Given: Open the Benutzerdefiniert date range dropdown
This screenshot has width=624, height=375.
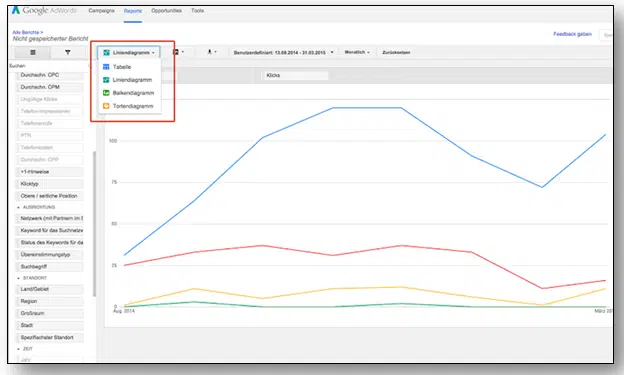Looking at the screenshot, I should (x=283, y=53).
